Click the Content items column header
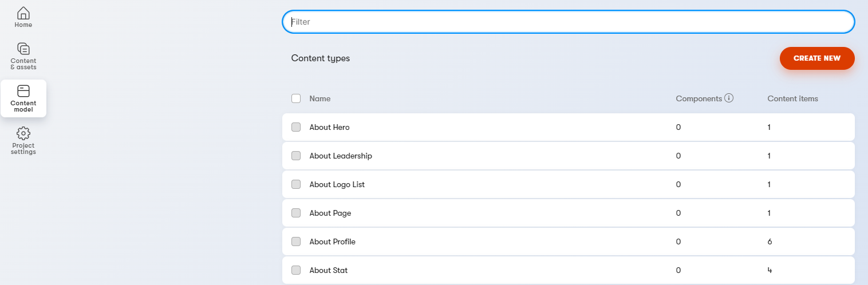Viewport: 868px width, 285px height. coord(792,98)
